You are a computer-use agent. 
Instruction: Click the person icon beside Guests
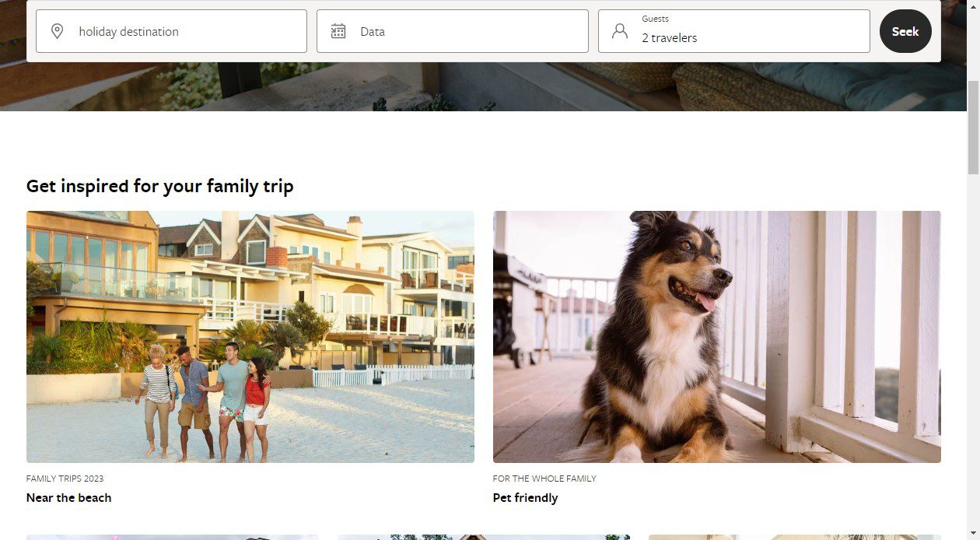click(620, 31)
